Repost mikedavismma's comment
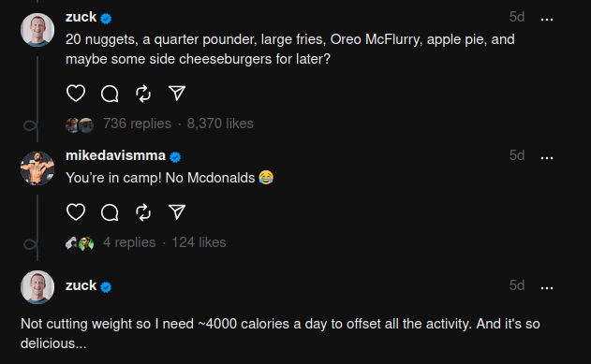Image resolution: width=591 pixels, height=364 pixels. point(143,211)
